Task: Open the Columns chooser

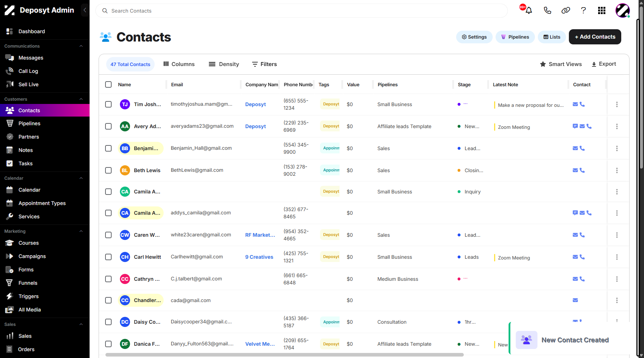Action: coord(179,64)
